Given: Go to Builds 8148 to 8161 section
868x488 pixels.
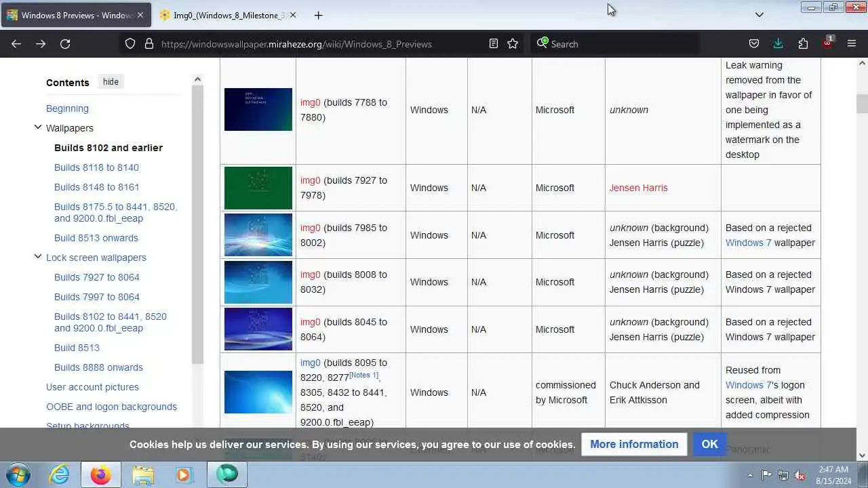Looking at the screenshot, I should pyautogui.click(x=96, y=187).
